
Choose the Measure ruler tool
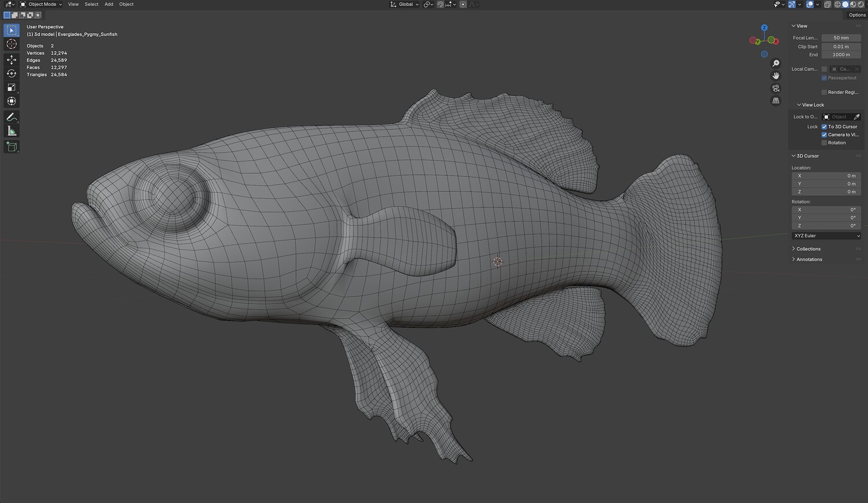click(12, 131)
